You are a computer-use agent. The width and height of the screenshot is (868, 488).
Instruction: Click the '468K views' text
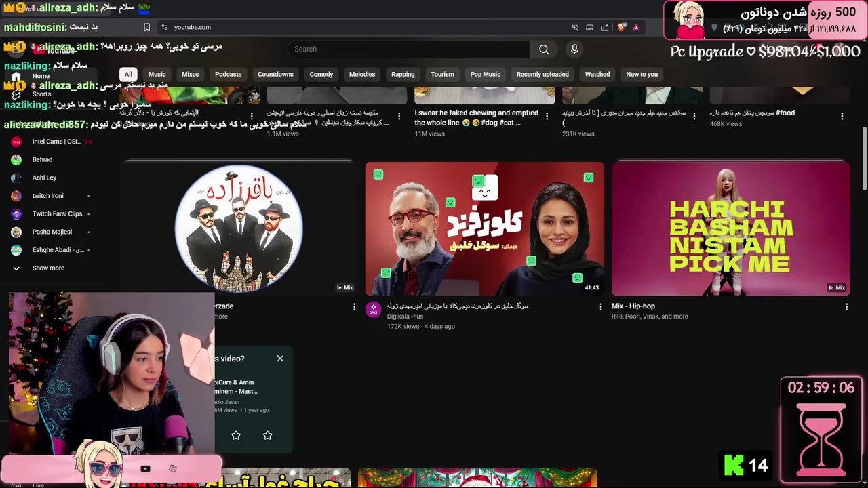pyautogui.click(x=726, y=124)
